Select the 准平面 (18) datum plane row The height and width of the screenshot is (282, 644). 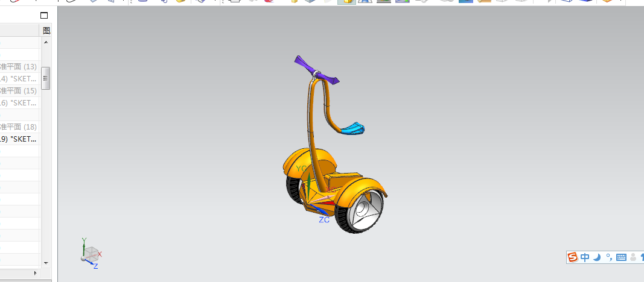(20, 127)
